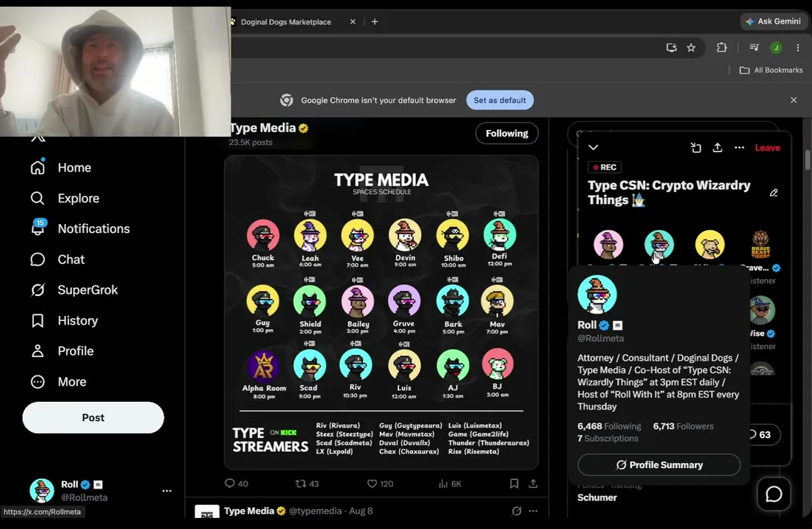Open Space more options ellipsis
This screenshot has width=812, height=529.
coord(739,148)
